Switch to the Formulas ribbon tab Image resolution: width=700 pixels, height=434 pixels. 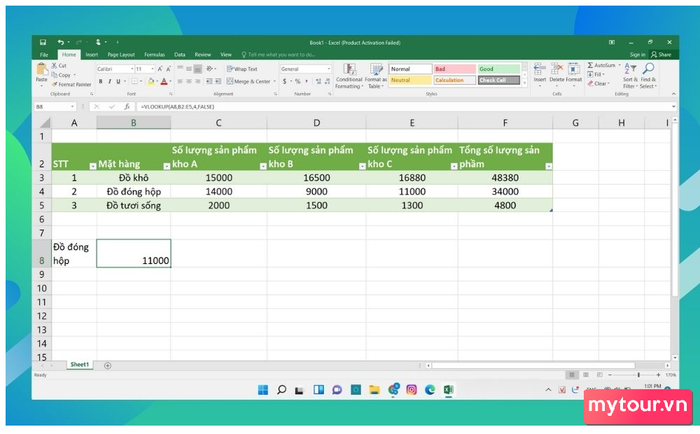(154, 54)
